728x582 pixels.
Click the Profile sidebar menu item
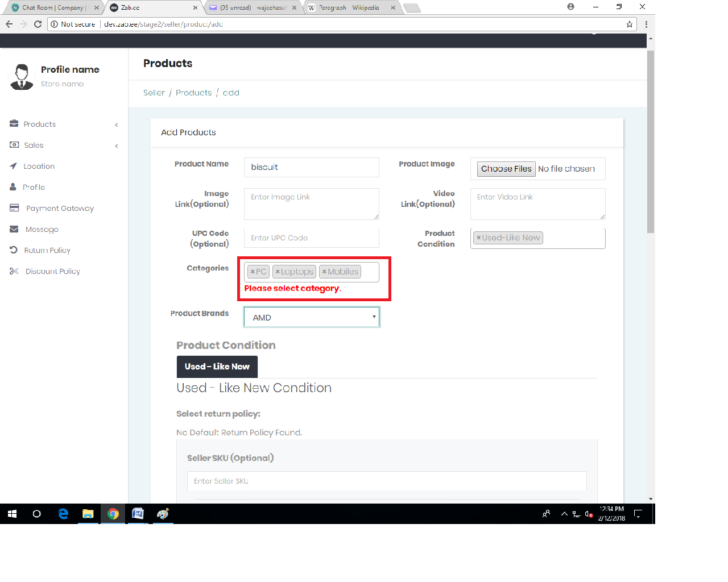[x=34, y=187]
